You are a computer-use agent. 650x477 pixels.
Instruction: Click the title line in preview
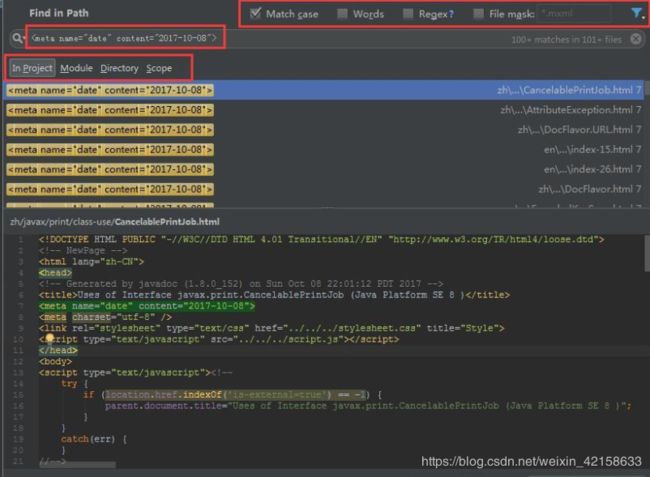point(274,295)
